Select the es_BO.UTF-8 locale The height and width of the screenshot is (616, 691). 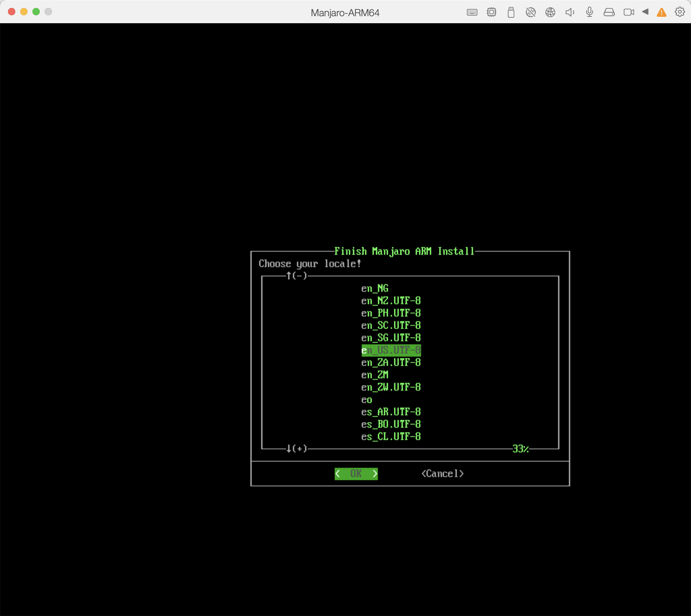[391, 424]
